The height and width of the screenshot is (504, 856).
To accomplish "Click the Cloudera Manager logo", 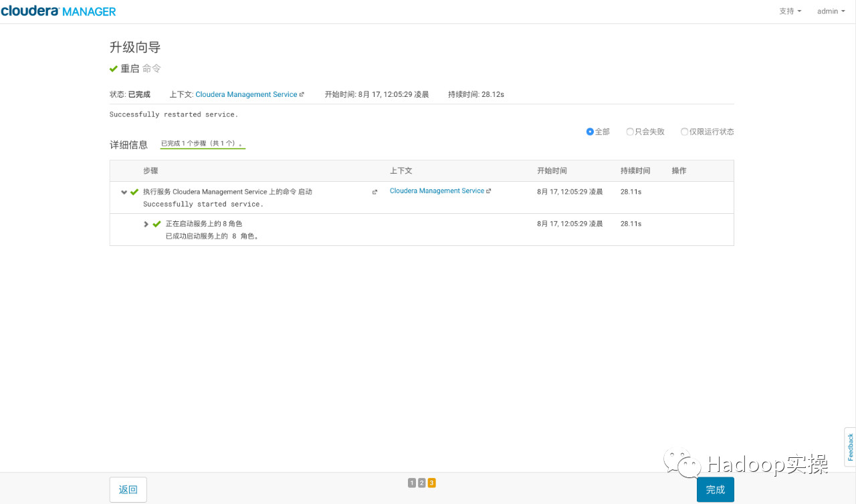I will (58, 11).
